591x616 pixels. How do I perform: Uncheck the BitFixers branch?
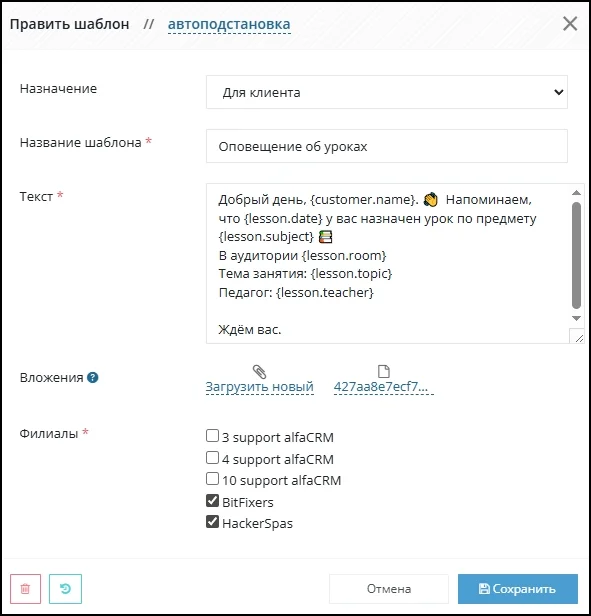212,500
